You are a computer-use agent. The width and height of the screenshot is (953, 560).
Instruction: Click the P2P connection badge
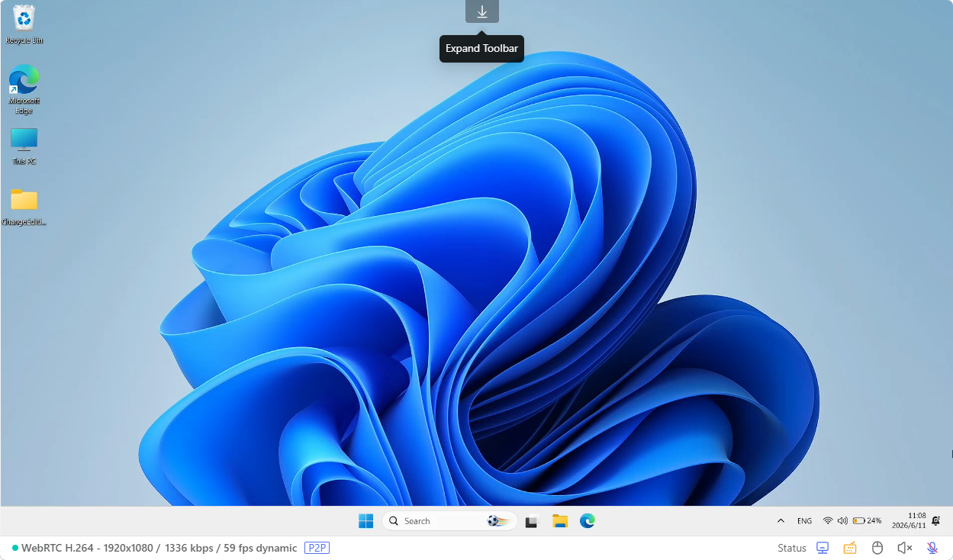(317, 548)
